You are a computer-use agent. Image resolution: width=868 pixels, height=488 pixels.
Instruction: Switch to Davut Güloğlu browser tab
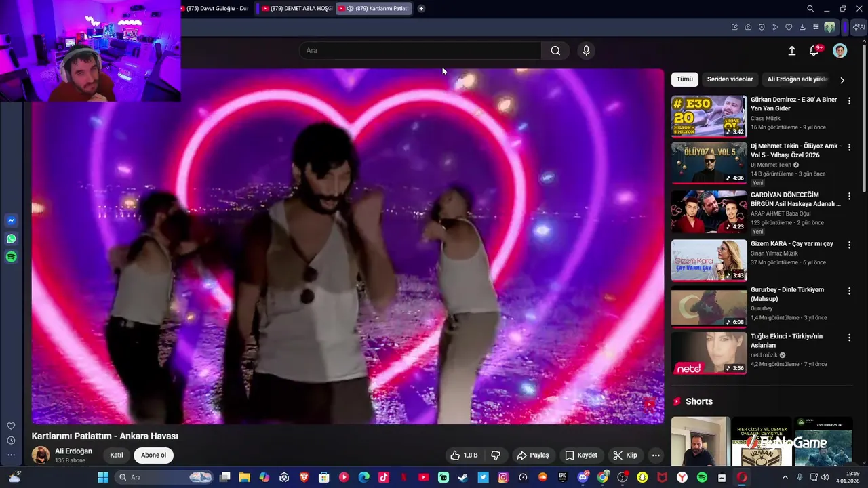(x=217, y=9)
